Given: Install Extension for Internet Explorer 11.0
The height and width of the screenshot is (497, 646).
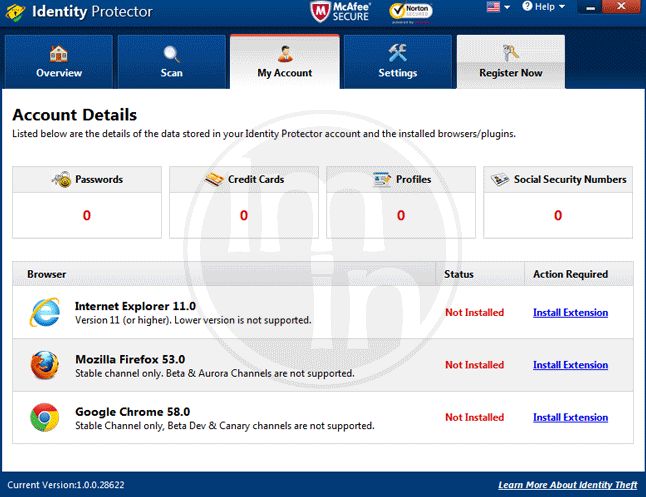Looking at the screenshot, I should coord(570,313).
